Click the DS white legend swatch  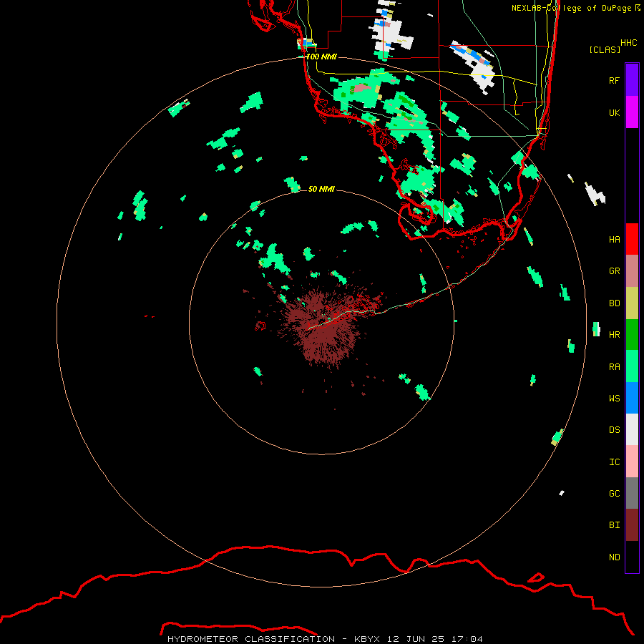point(632,429)
